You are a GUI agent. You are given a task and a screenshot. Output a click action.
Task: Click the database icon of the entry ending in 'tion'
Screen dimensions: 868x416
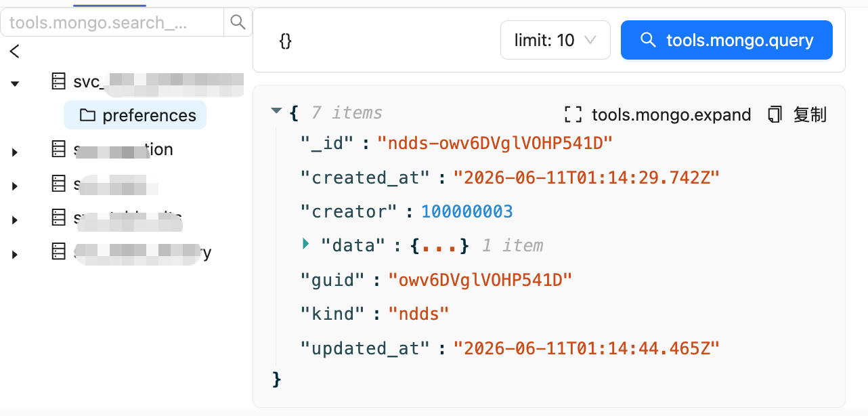60,149
